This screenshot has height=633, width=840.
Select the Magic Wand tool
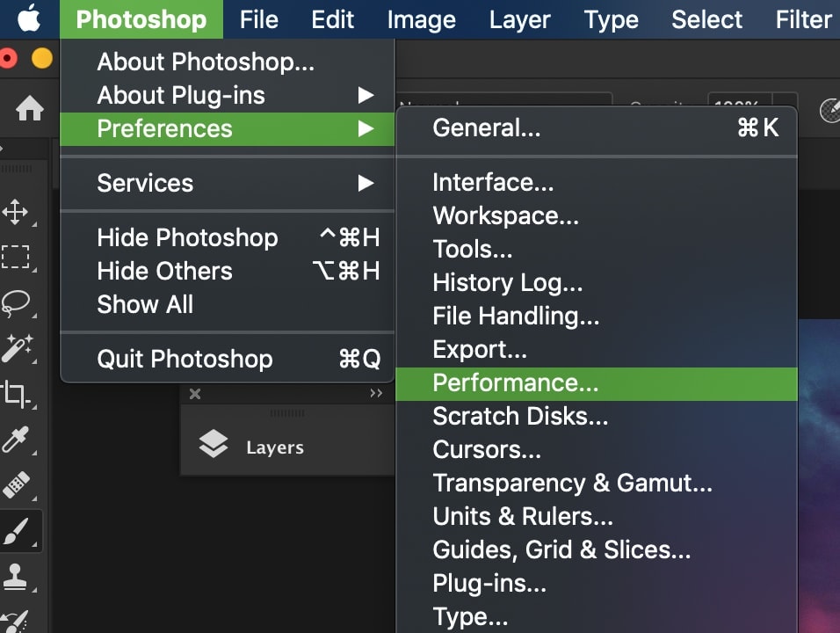point(17,348)
